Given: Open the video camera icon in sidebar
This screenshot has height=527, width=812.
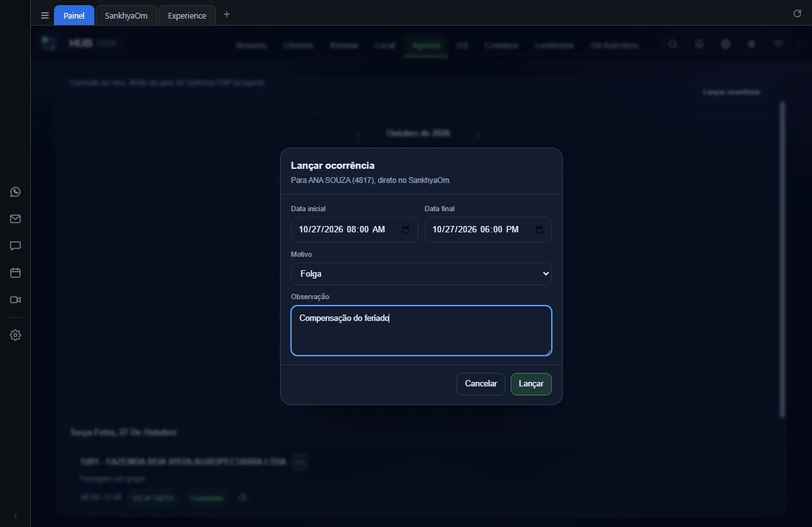Looking at the screenshot, I should 15,300.
